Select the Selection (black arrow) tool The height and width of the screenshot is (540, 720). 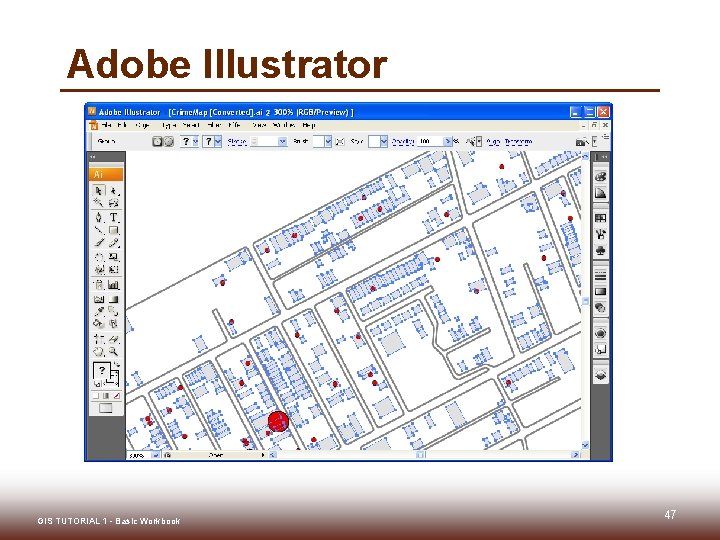[x=98, y=191]
